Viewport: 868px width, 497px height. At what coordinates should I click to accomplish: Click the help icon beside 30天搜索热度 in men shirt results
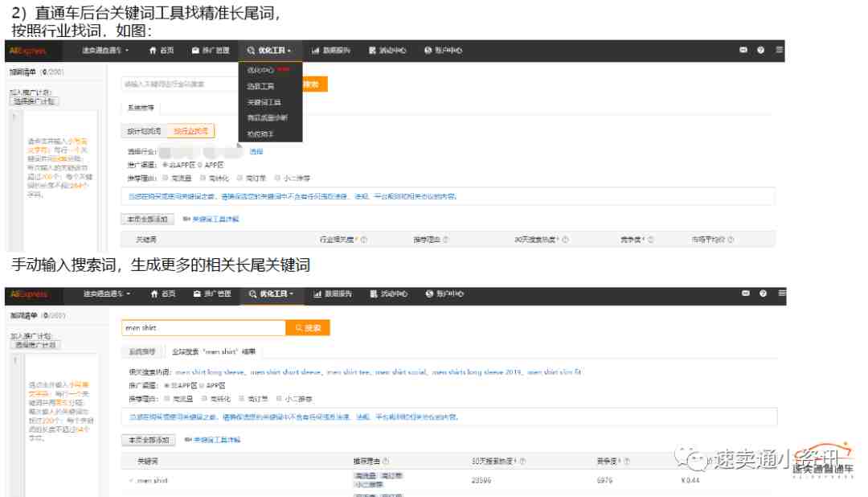[522, 461]
